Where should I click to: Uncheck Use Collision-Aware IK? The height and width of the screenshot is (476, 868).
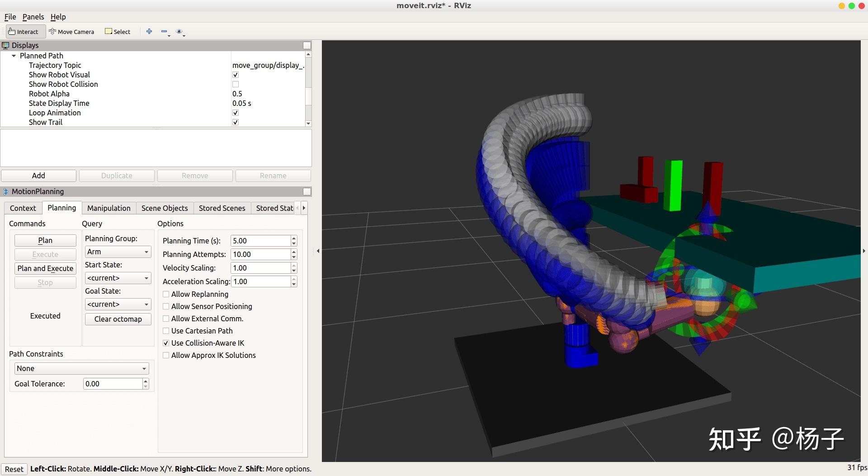click(166, 343)
